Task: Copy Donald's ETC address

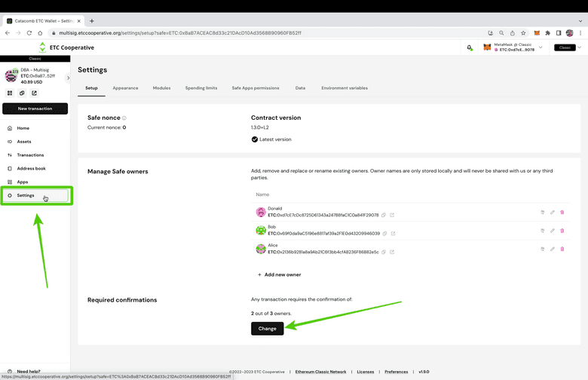Action: pyautogui.click(x=384, y=215)
